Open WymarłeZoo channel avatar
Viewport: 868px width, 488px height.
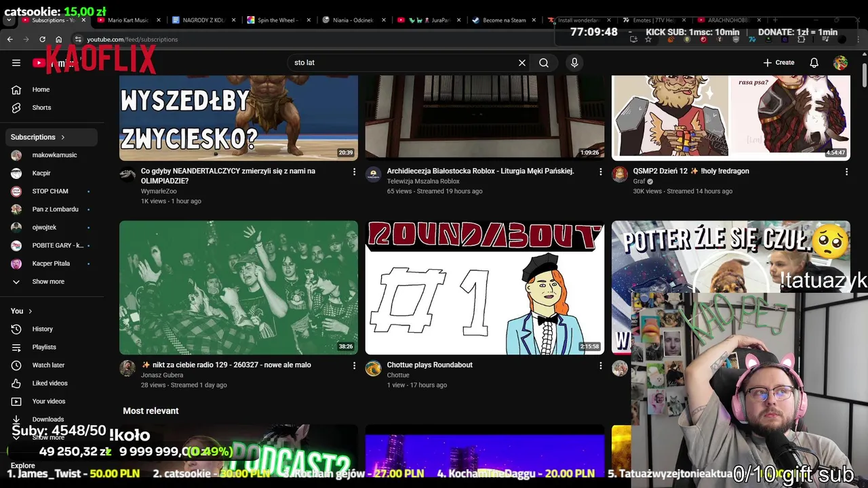[x=127, y=175]
